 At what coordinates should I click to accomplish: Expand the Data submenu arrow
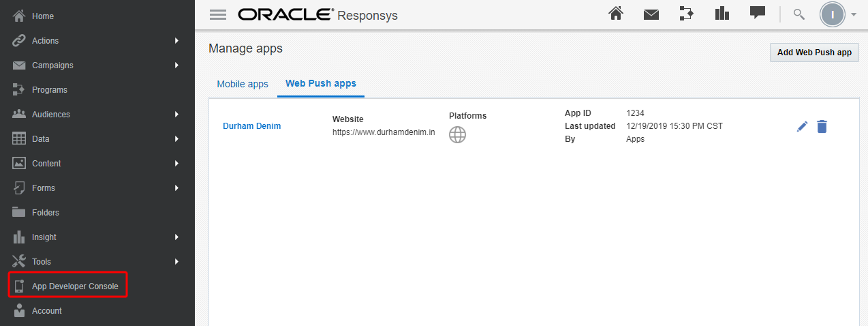point(176,138)
